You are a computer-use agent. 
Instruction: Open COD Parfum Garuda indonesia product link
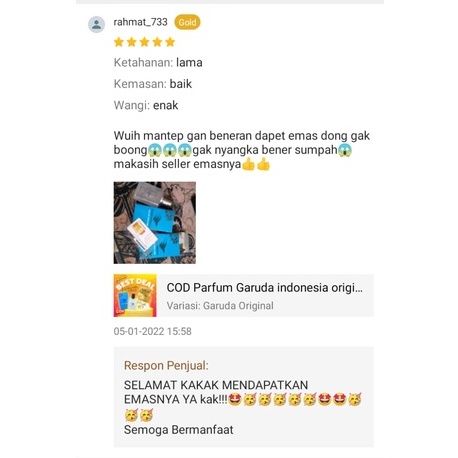264,287
